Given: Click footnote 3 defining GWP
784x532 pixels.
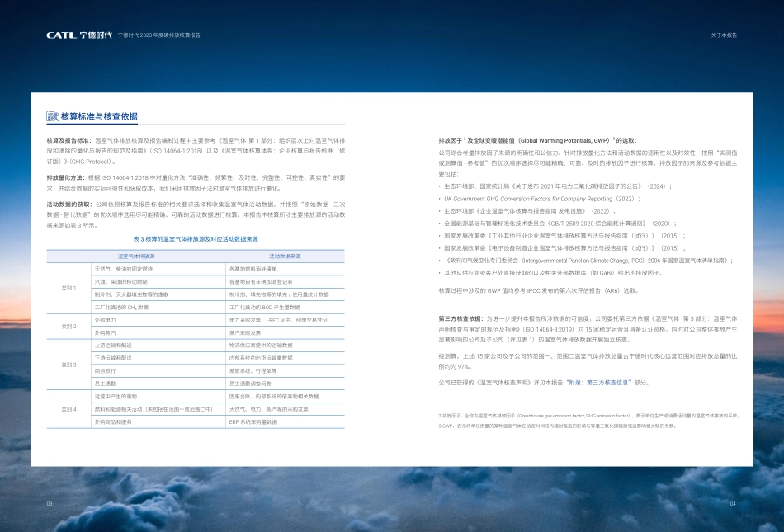Looking at the screenshot, I should pos(558,426).
